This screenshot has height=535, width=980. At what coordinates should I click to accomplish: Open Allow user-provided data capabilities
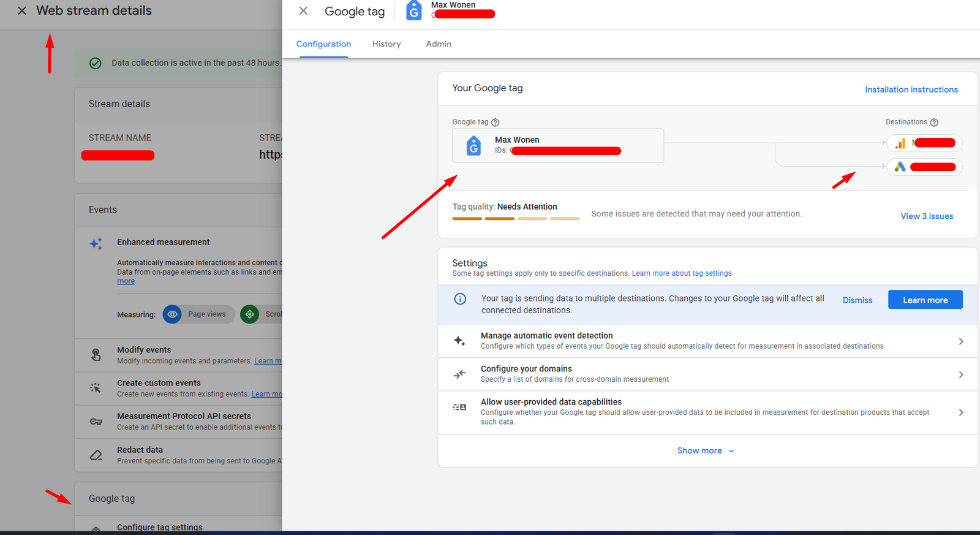(707, 411)
